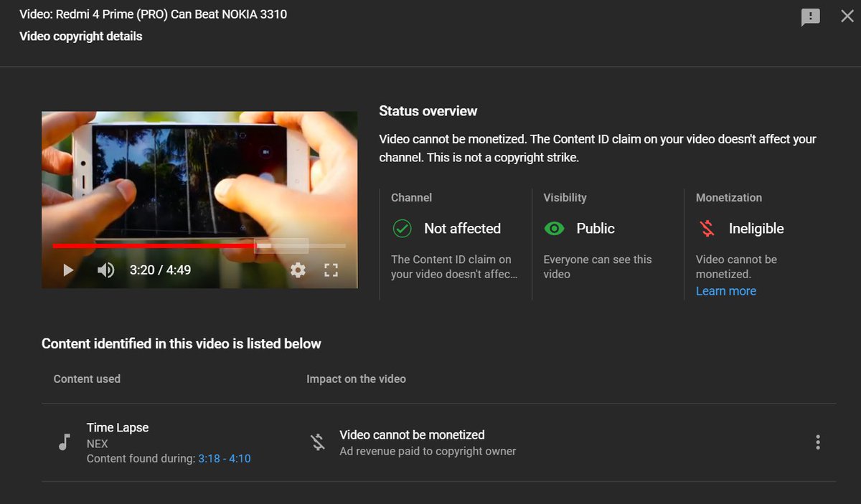Click the music note icon beside Time Lapse
Image resolution: width=861 pixels, height=504 pixels.
pyautogui.click(x=64, y=442)
